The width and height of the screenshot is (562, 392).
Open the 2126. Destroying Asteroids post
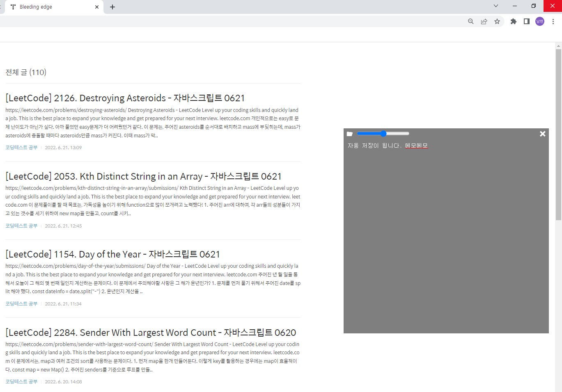(x=125, y=98)
